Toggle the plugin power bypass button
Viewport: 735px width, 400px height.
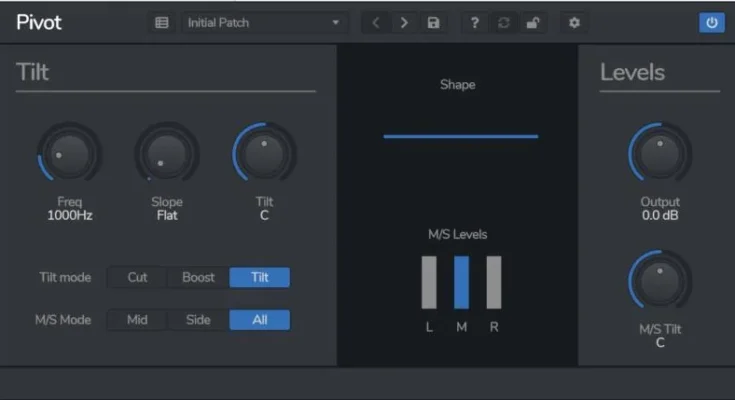pos(711,23)
